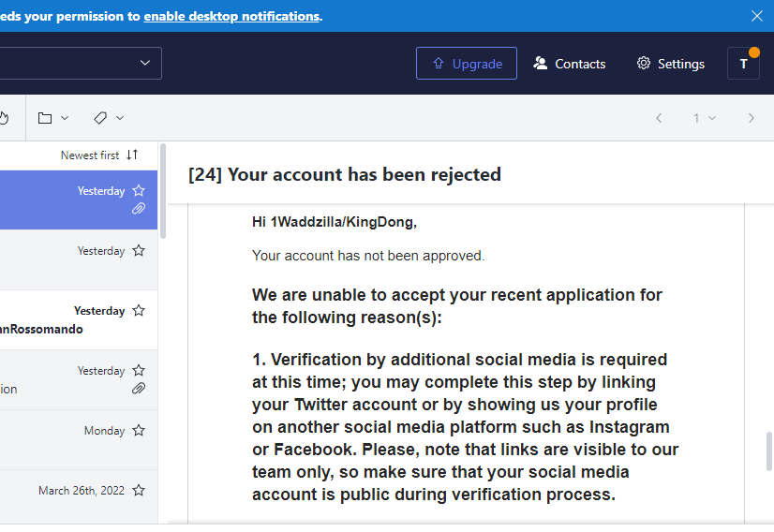774x532 pixels.
Task: Click the email body scrollbar thumb
Action: (768, 451)
